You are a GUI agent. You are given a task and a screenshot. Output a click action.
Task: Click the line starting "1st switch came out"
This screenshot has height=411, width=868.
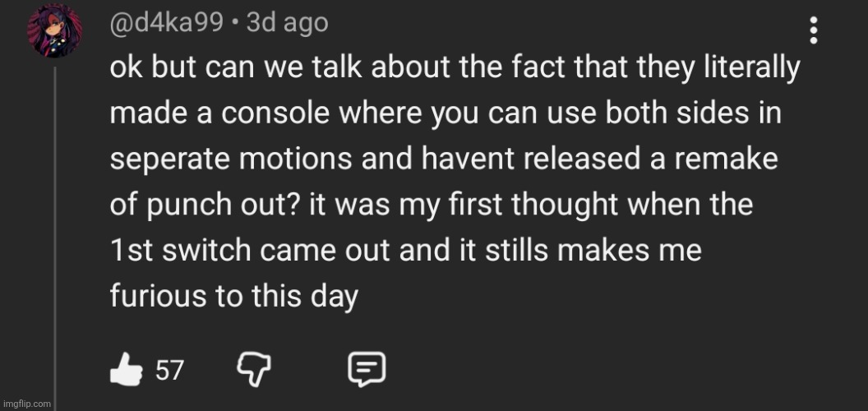[x=405, y=250]
